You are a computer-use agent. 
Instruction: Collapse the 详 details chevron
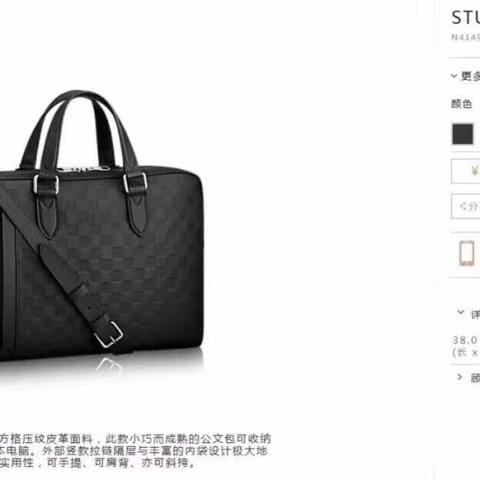pyautogui.click(x=461, y=313)
